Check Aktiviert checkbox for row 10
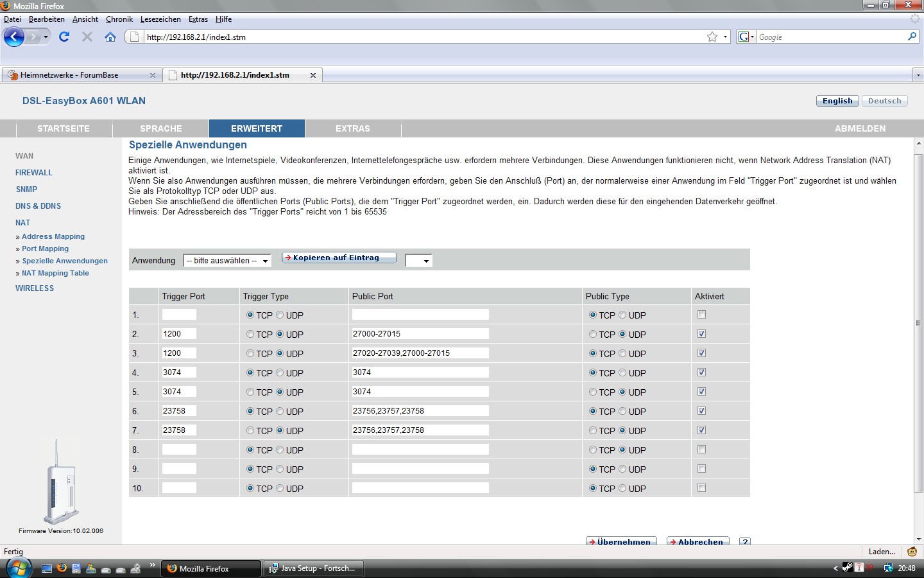This screenshot has height=578, width=924. point(701,488)
